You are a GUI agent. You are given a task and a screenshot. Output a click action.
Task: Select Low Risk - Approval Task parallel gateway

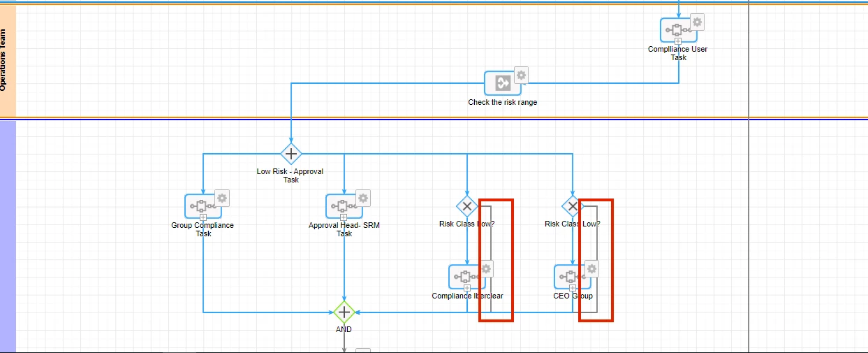pyautogui.click(x=291, y=153)
